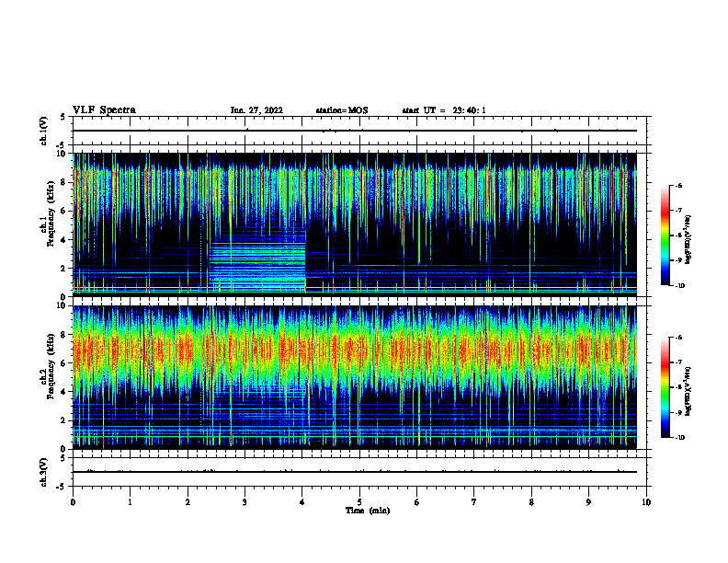Click the ch.1 colorbar log(PSD) label
This screenshot has height=563, width=728.
pos(688,240)
